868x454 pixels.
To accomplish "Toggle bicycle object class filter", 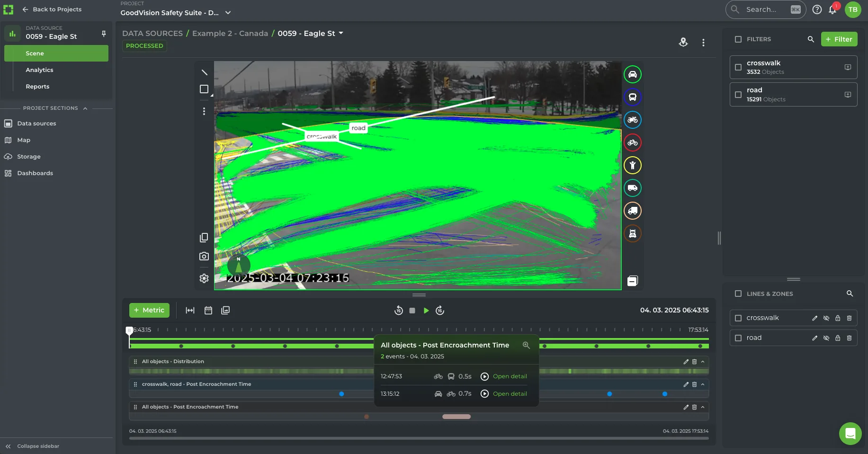I will pos(633,142).
